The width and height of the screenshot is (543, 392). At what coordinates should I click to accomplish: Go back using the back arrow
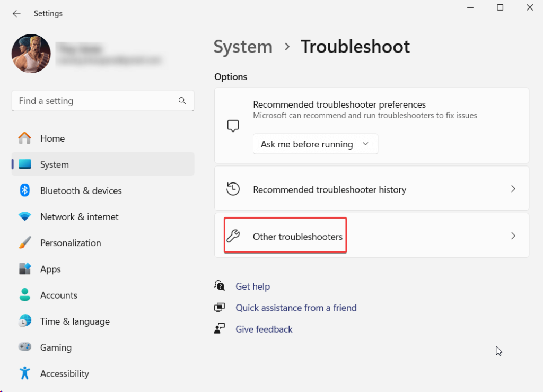click(16, 13)
